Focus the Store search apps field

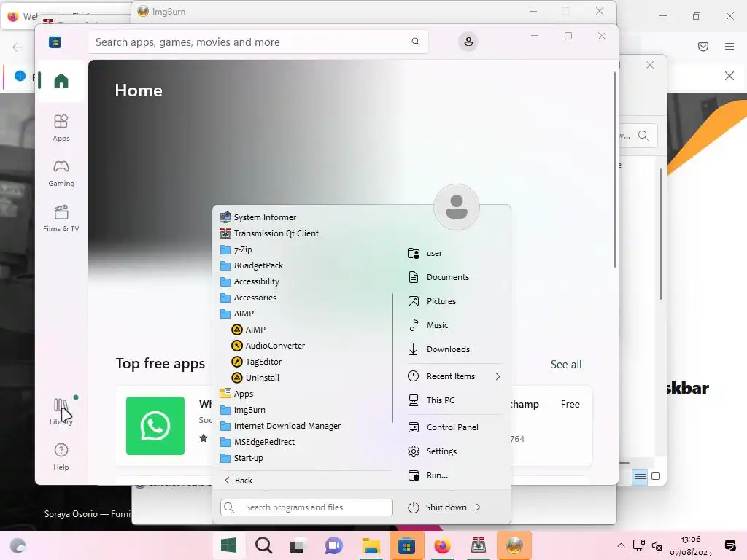pos(258,42)
